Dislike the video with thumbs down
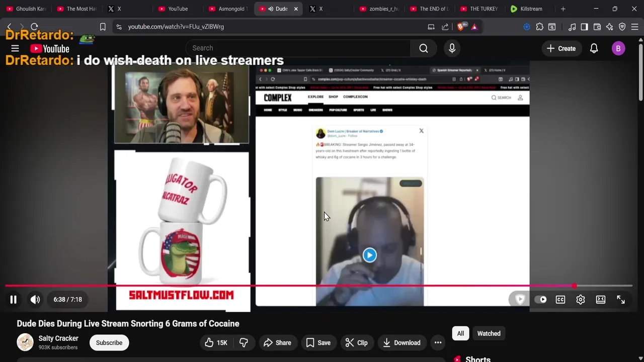The height and width of the screenshot is (362, 644). [244, 343]
